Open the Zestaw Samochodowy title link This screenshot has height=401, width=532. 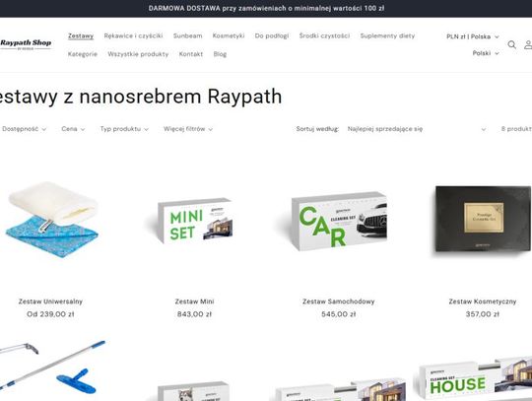coord(338,301)
